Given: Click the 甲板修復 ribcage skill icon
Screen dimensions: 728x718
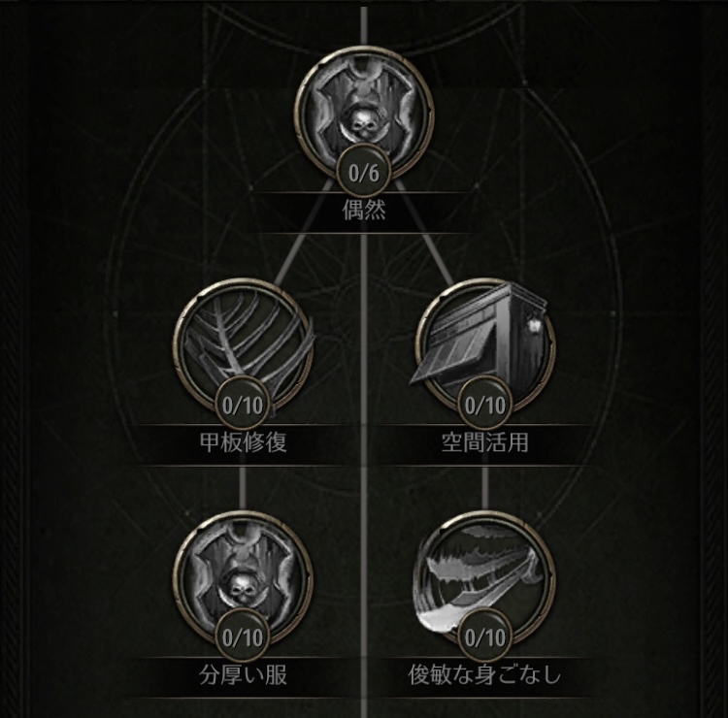Looking at the screenshot, I should [243, 348].
